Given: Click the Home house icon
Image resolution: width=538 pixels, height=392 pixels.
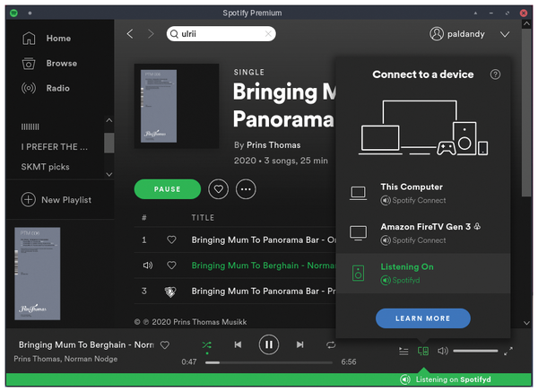Looking at the screenshot, I should click(x=29, y=38).
